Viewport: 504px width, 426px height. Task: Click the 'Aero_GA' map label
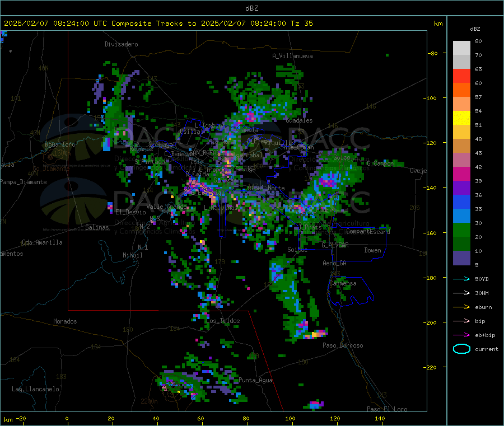pos(335,263)
